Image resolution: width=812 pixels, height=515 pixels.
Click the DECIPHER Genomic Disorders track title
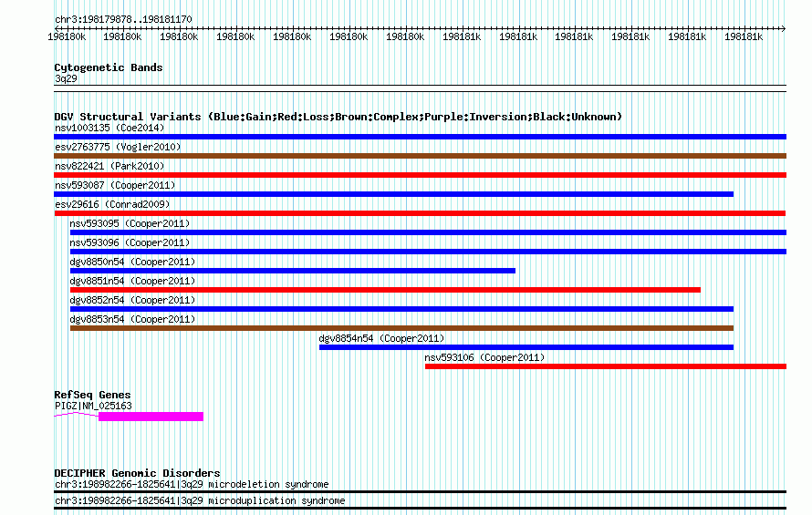tap(137, 473)
